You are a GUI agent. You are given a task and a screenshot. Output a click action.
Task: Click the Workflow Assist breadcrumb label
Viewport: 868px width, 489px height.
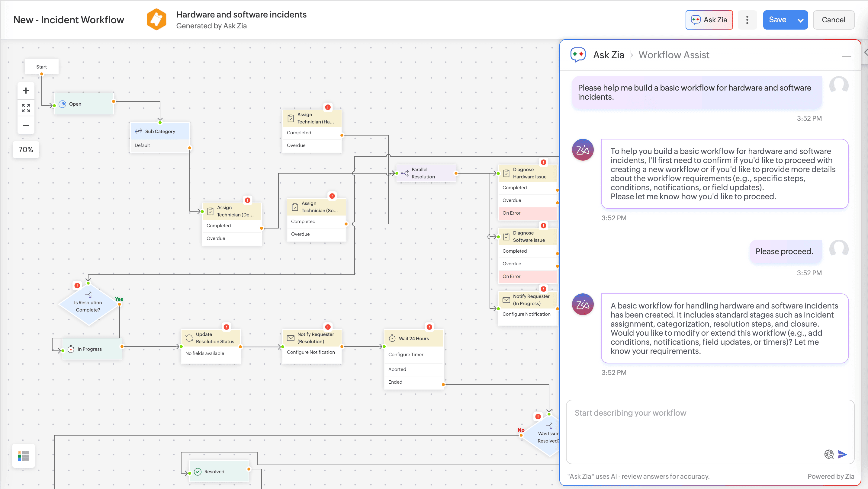pyautogui.click(x=674, y=55)
